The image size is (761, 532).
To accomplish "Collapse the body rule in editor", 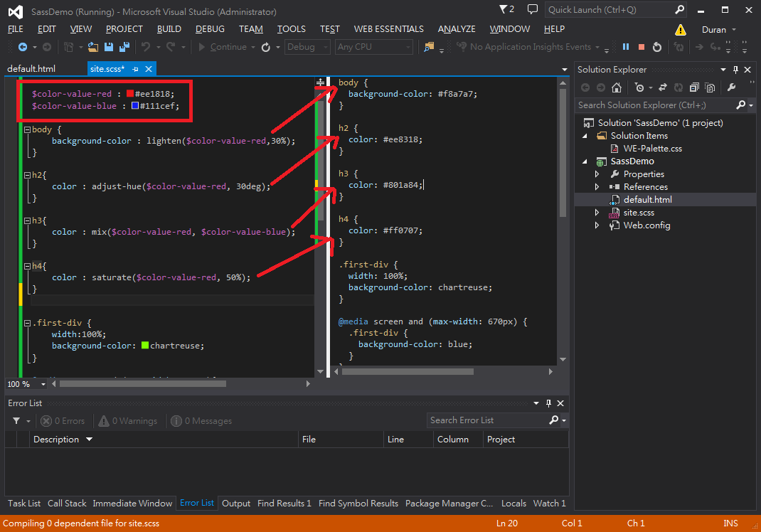I will (27, 129).
